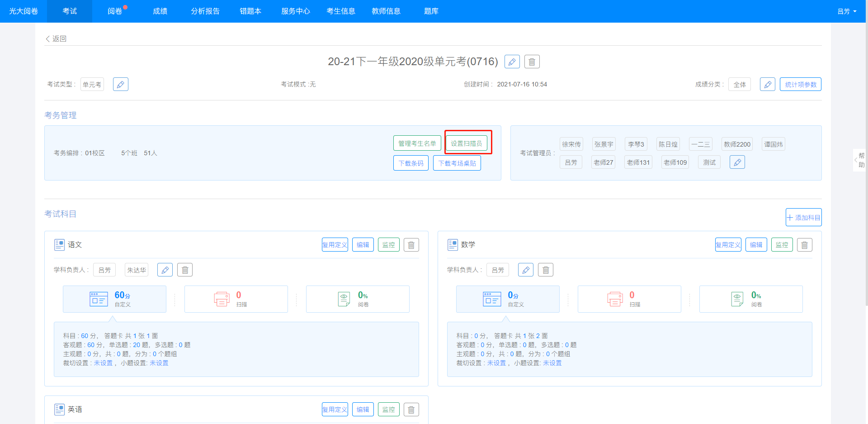
Task: Open the 数学 阅卷 progress card
Action: [x=750, y=299]
